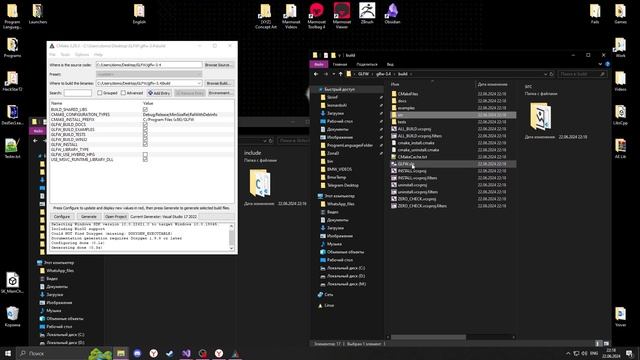Open Marmoset Viewer desktop shortcut
This screenshot has width=640, height=360.
pos(342,16)
